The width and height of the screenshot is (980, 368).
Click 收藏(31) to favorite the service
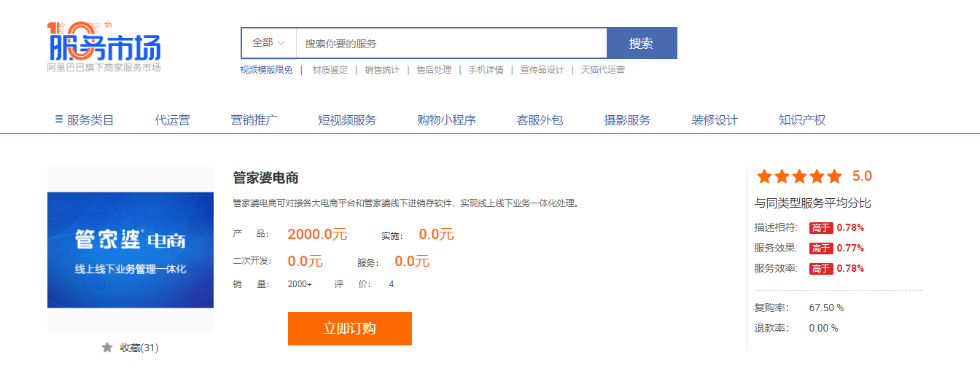click(x=139, y=348)
